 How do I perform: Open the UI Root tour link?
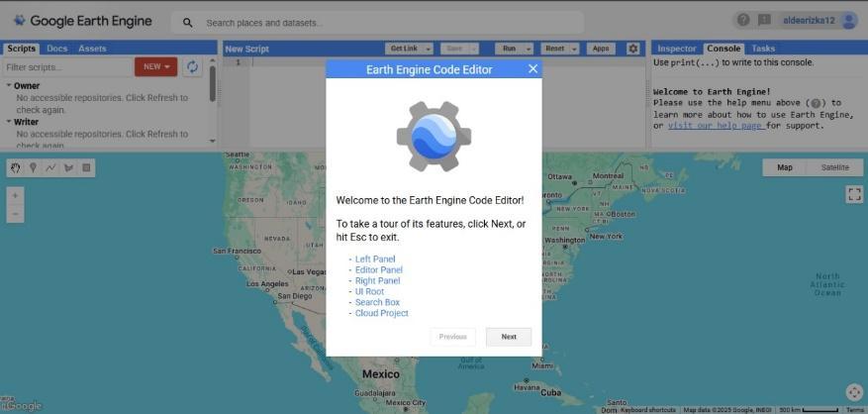tap(369, 291)
